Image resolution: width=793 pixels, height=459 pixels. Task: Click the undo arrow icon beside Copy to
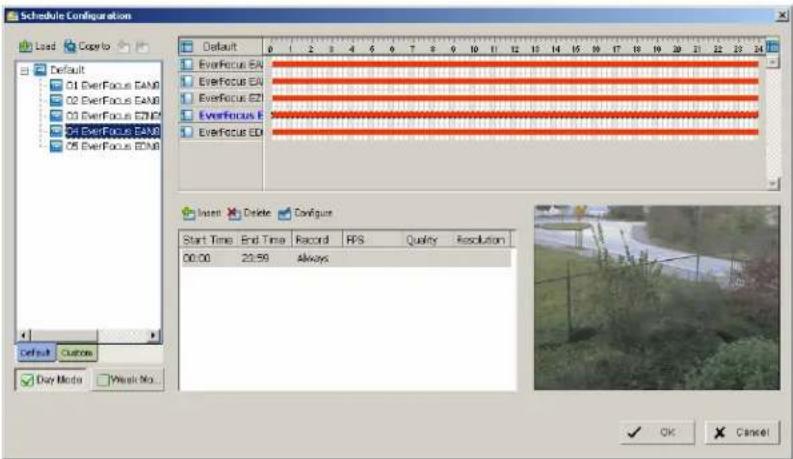click(123, 47)
